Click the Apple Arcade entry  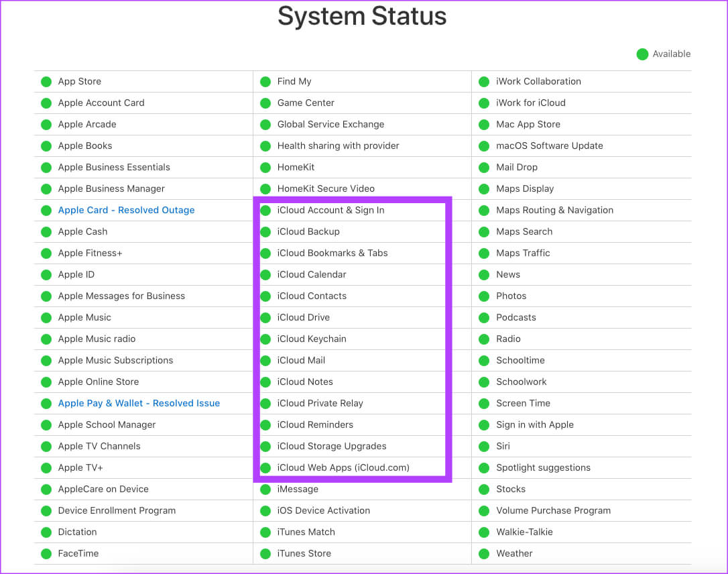87,125
